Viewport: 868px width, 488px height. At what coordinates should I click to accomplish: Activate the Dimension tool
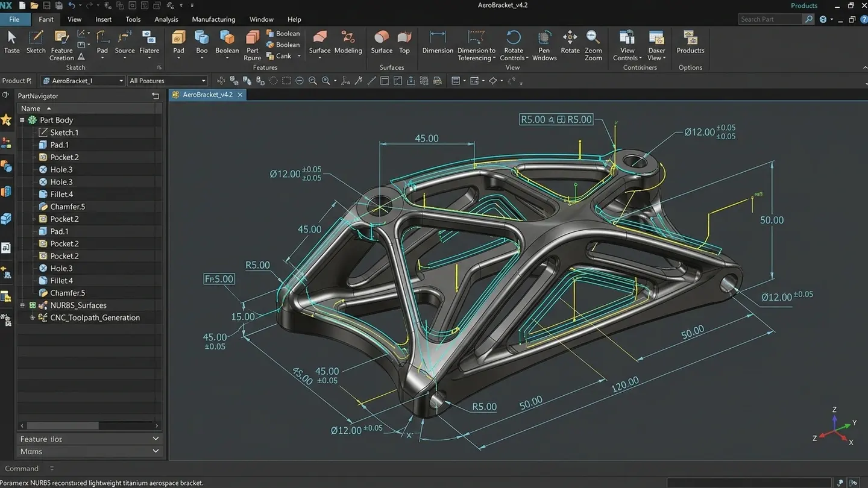(x=438, y=42)
